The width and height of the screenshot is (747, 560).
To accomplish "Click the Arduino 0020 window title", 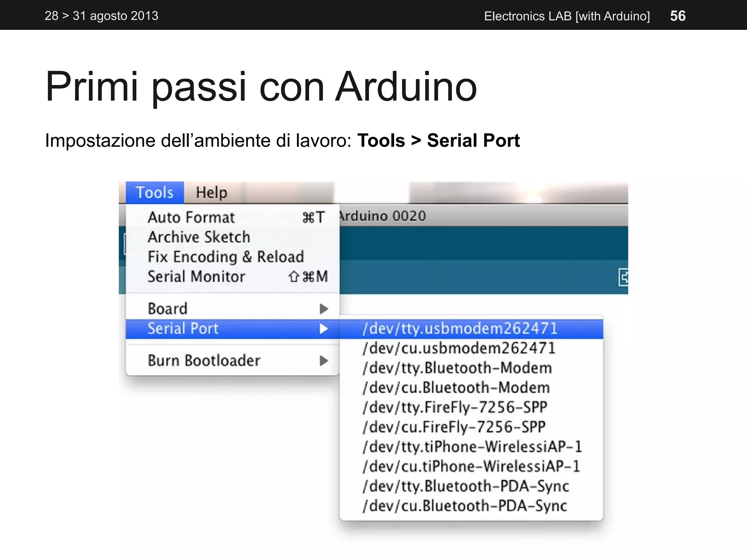I will (x=383, y=216).
